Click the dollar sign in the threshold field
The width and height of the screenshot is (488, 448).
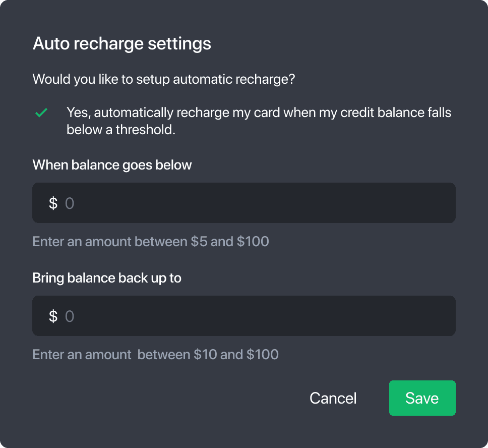click(x=53, y=203)
